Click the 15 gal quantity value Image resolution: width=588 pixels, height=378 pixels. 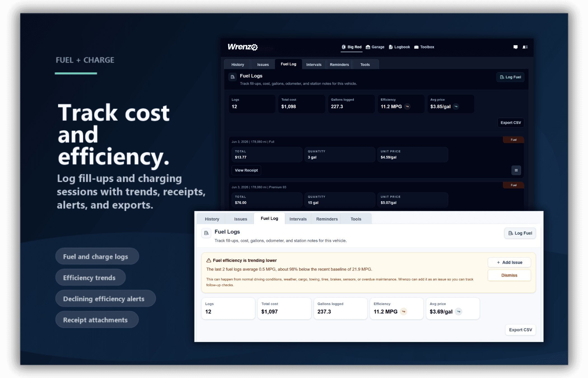point(313,203)
